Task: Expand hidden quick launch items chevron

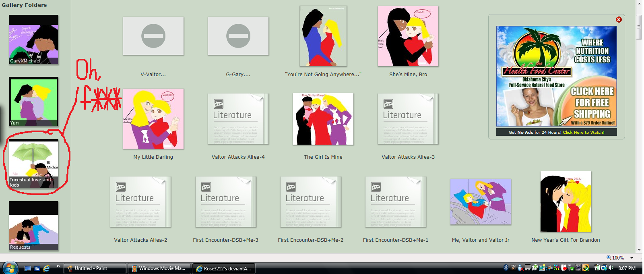Action: pos(58,266)
